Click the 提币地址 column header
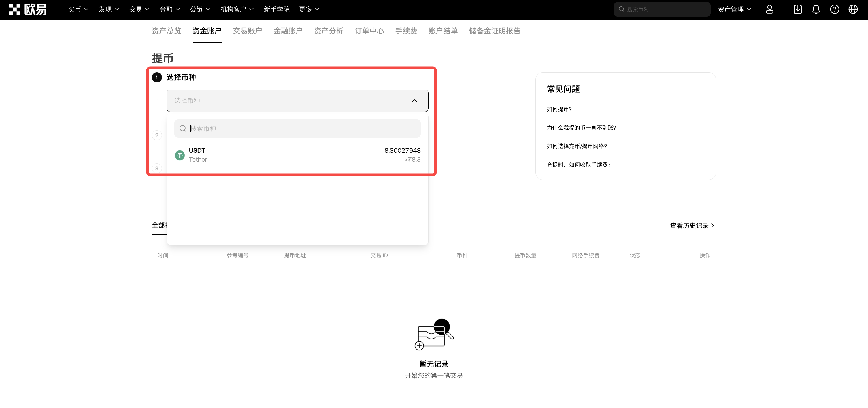 point(295,255)
